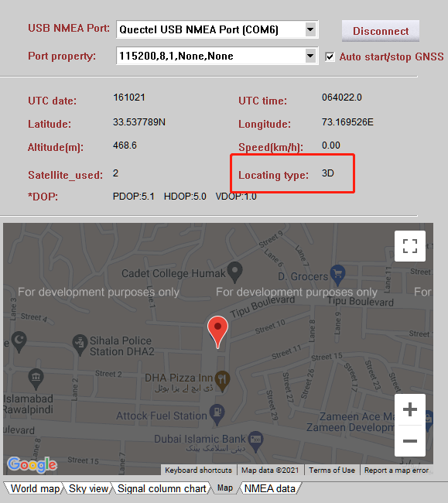
Task: Click the Satellite_used value 2
Action: pos(115,173)
